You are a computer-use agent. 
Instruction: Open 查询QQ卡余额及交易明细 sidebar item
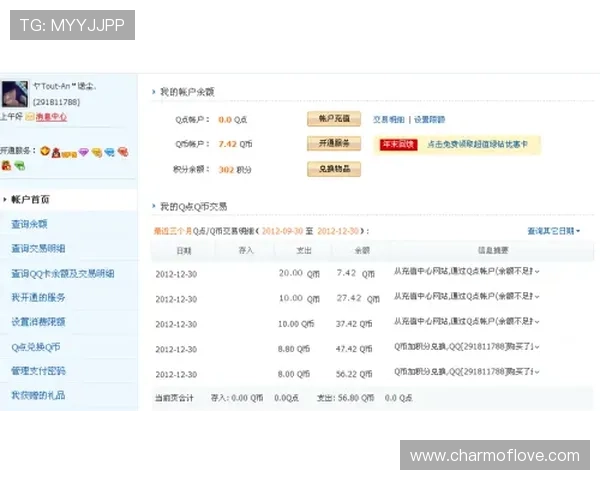point(63,273)
